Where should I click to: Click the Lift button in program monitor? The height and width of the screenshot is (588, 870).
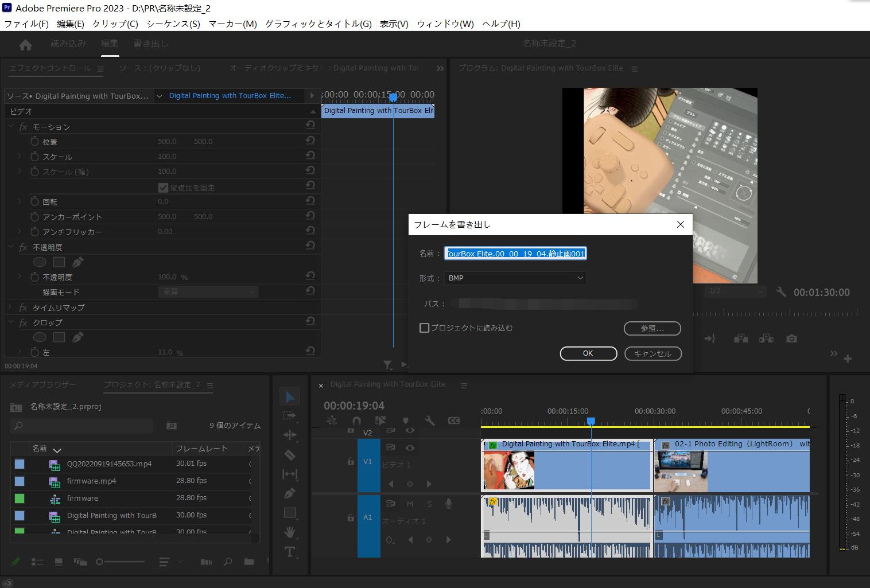tap(741, 338)
